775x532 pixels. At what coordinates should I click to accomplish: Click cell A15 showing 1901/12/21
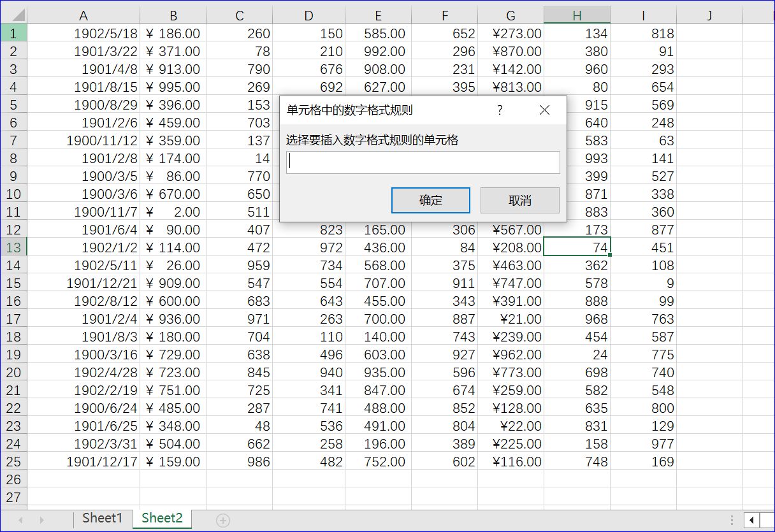click(x=83, y=283)
